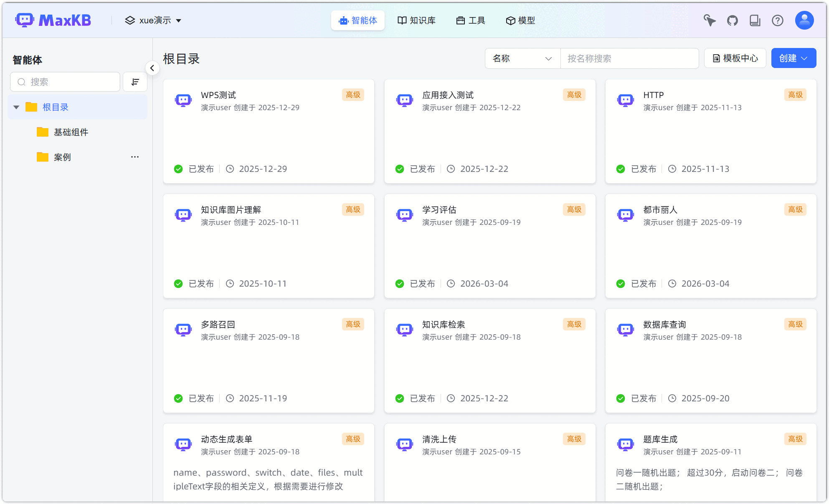
Task: Open the GitHub repository icon
Action: point(733,20)
